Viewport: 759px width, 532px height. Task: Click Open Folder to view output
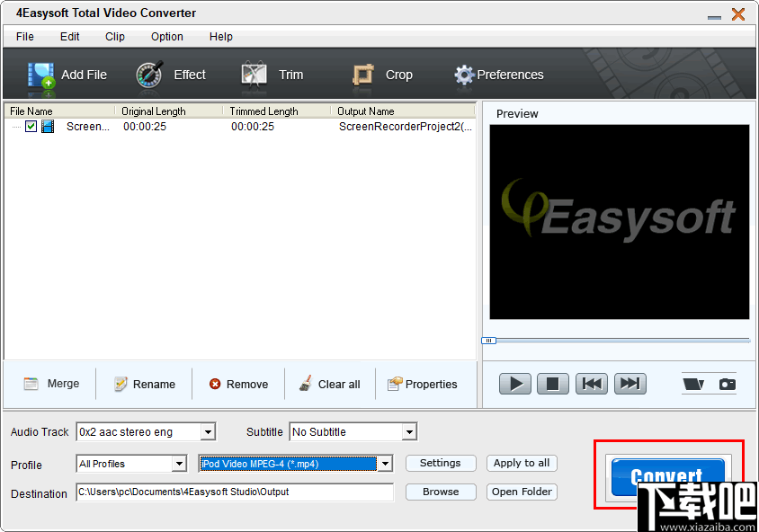tap(522, 492)
